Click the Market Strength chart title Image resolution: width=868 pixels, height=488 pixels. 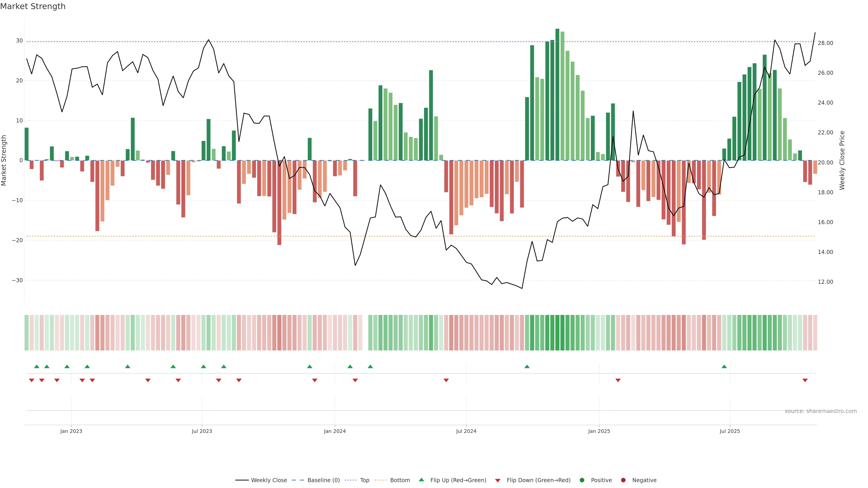(x=33, y=6)
